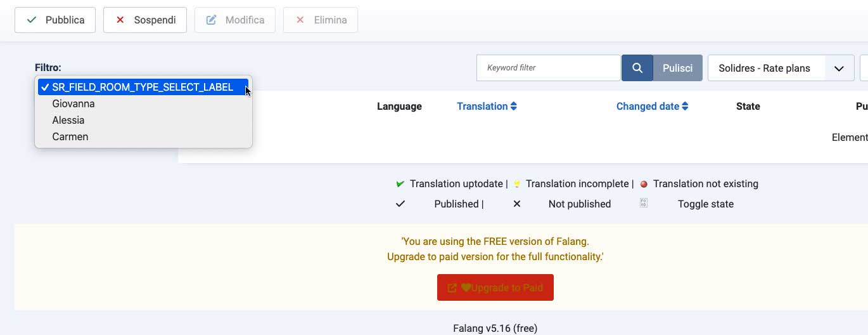The image size is (868, 335).
Task: Click the Toggle state legend icon
Action: click(643, 204)
